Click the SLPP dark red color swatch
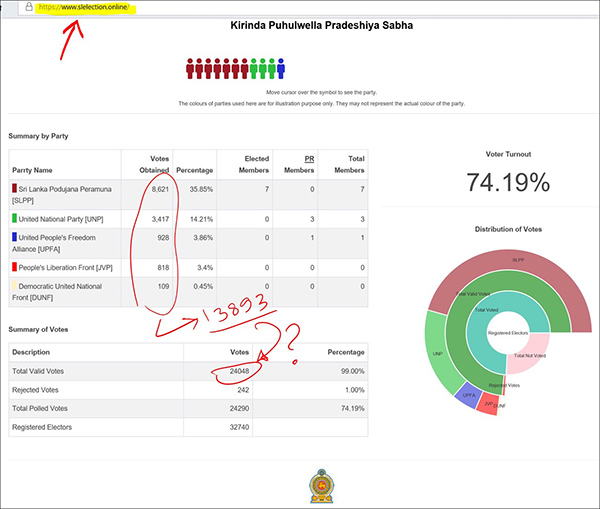The height and width of the screenshot is (509, 600). point(14,188)
